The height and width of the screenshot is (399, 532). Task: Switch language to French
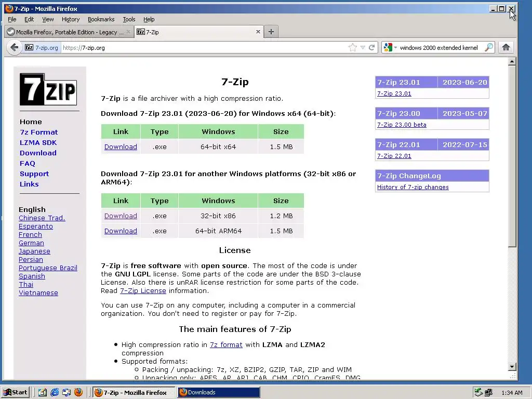pos(30,234)
